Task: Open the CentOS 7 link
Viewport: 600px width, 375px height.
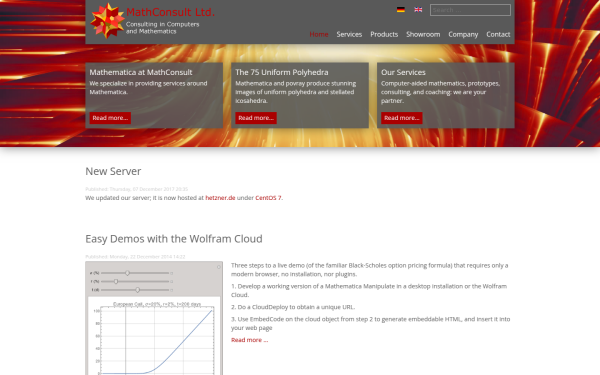Action: click(268, 198)
